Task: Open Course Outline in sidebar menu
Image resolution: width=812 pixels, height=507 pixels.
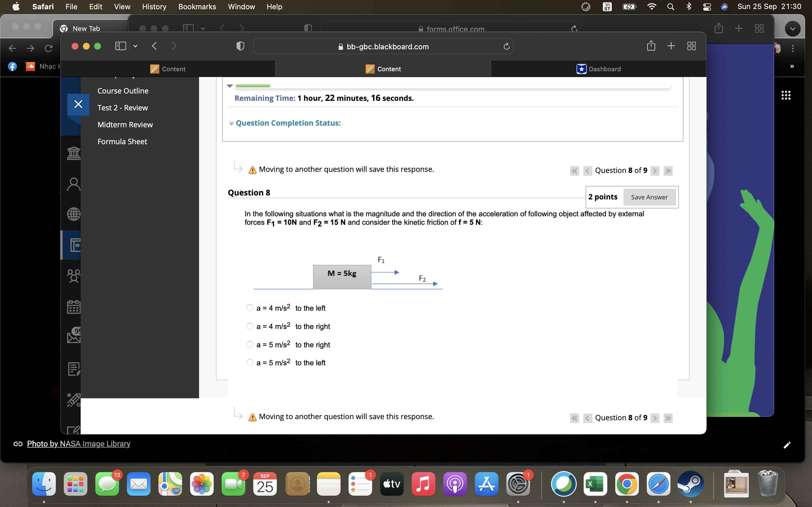Action: [x=122, y=90]
